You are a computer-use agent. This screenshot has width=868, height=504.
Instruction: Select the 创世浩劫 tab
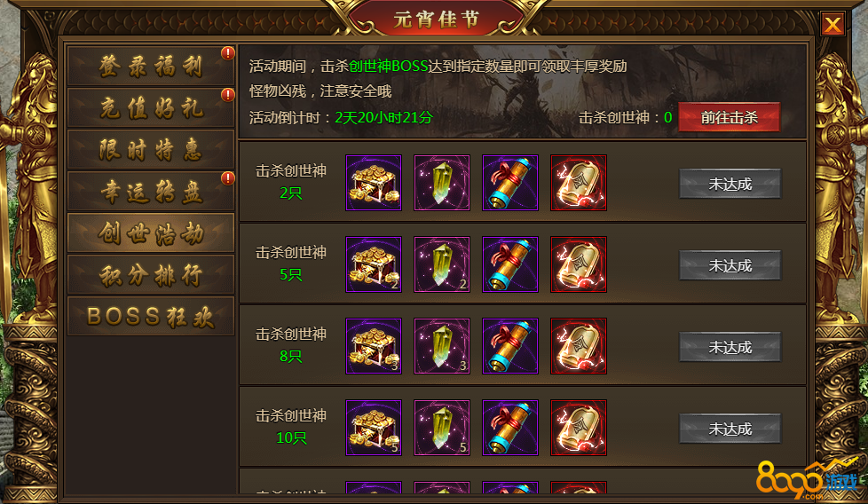click(151, 232)
